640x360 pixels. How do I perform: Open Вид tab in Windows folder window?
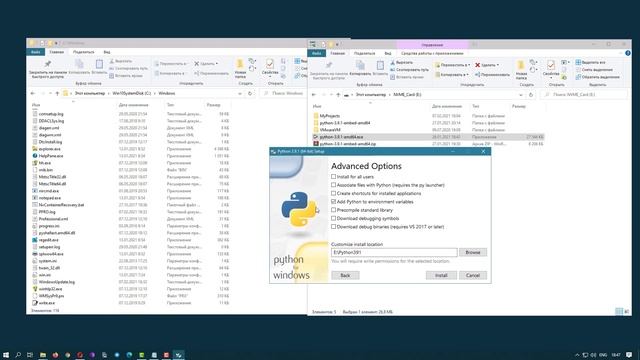tap(107, 52)
